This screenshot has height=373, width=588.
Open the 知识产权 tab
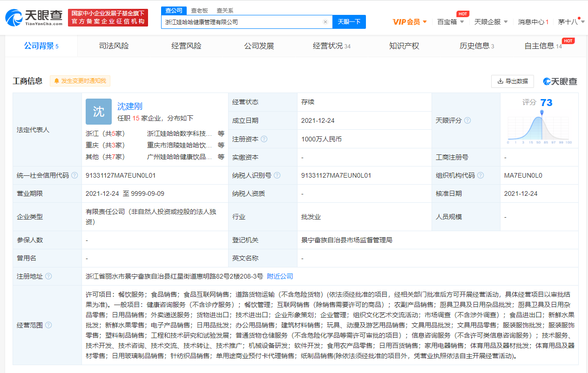pyautogui.click(x=404, y=46)
